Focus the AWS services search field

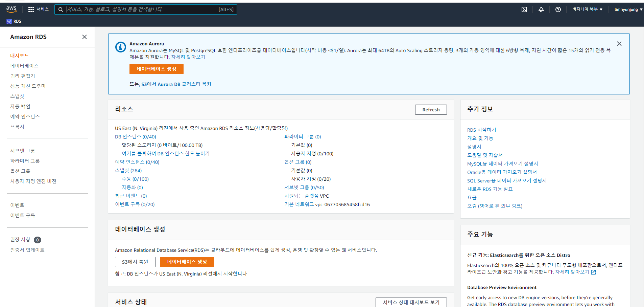pos(146,9)
